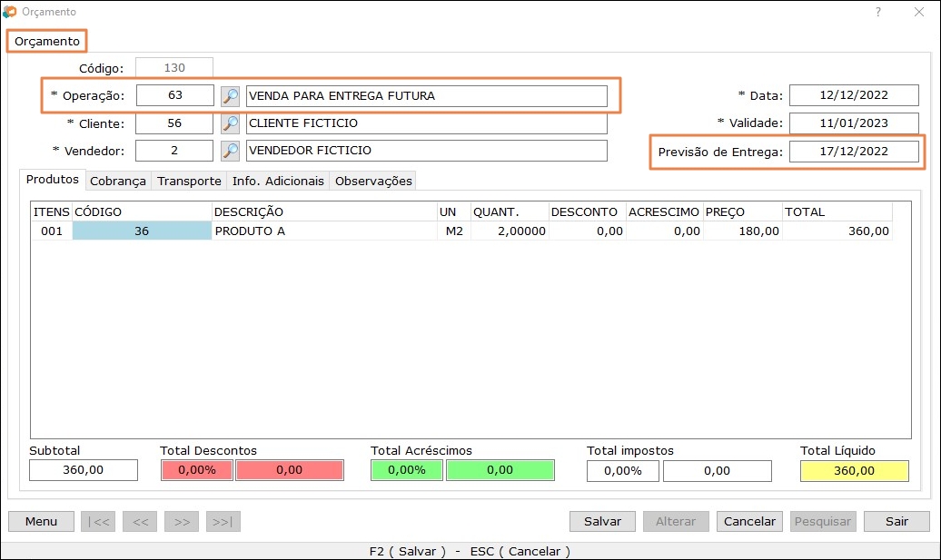Screen dimensions: 941x560
Task: Click the Pesquisar button
Action: tap(823, 522)
